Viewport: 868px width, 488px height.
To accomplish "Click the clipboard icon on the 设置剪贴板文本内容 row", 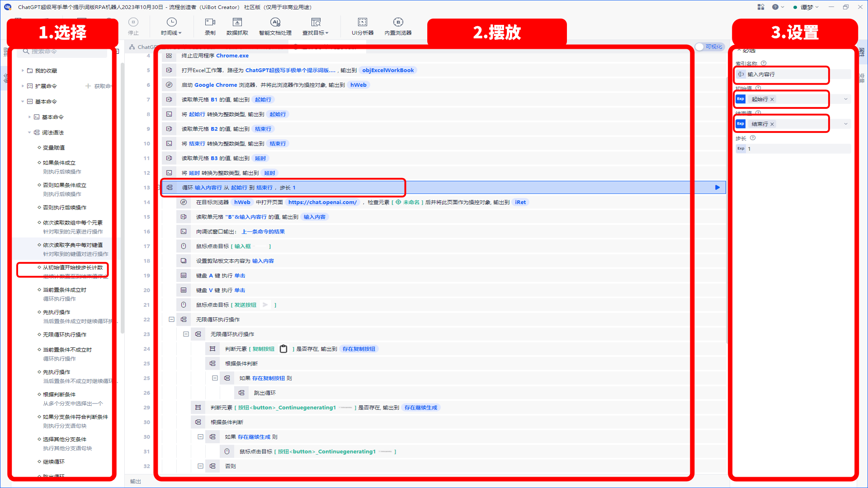I will pos(184,261).
